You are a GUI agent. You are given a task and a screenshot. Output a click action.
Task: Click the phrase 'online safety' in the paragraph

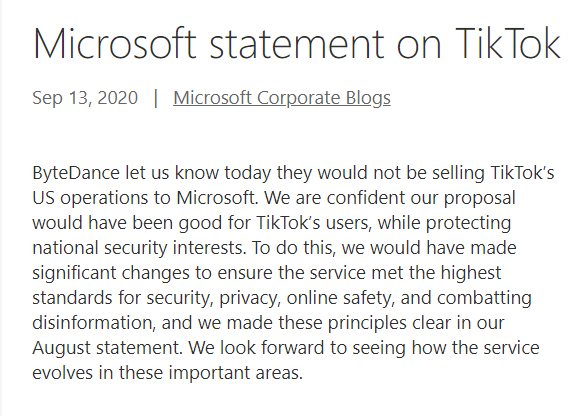pos(339,298)
